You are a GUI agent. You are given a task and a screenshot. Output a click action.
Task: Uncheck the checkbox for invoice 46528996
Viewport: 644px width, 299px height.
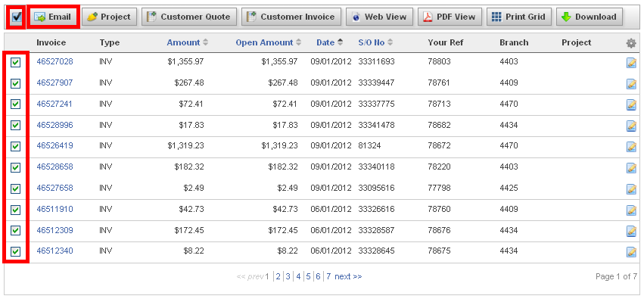[16, 125]
